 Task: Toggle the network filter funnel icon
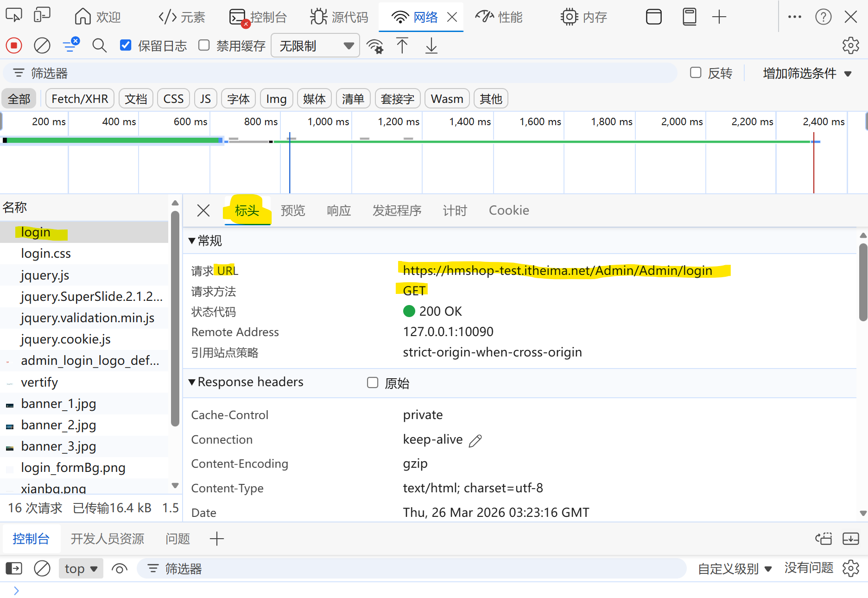point(71,45)
